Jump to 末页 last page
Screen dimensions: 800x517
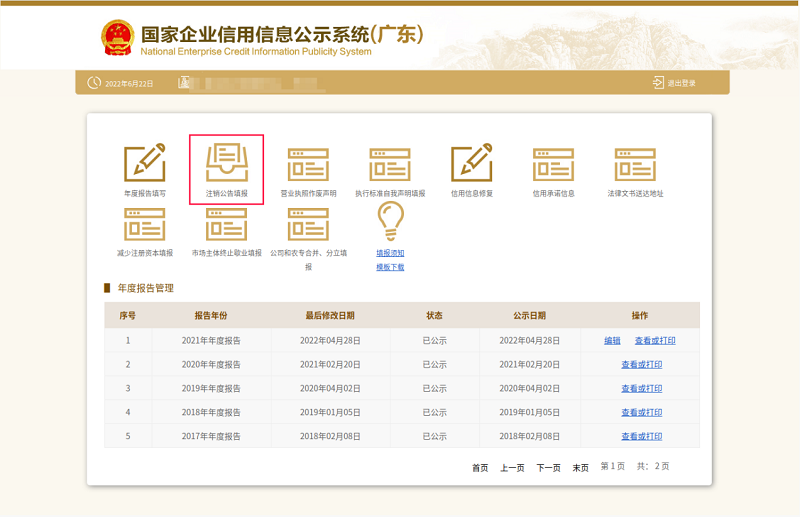pos(580,468)
